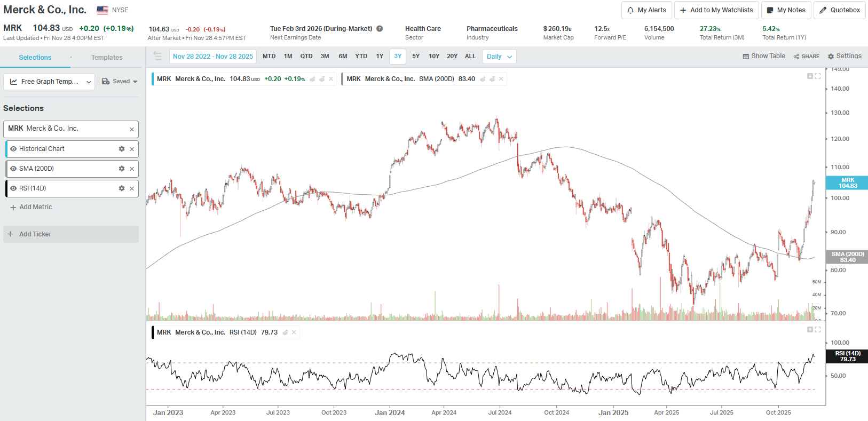Download the RSI chart pane
The width and height of the screenshot is (868, 421).
pos(810,330)
